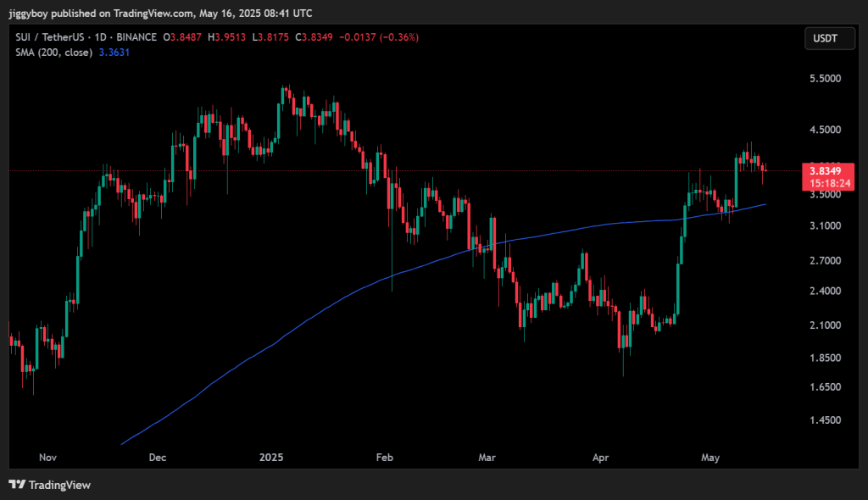The height and width of the screenshot is (500, 868).
Task: Click the close price value C3.8349
Action: pyautogui.click(x=314, y=37)
